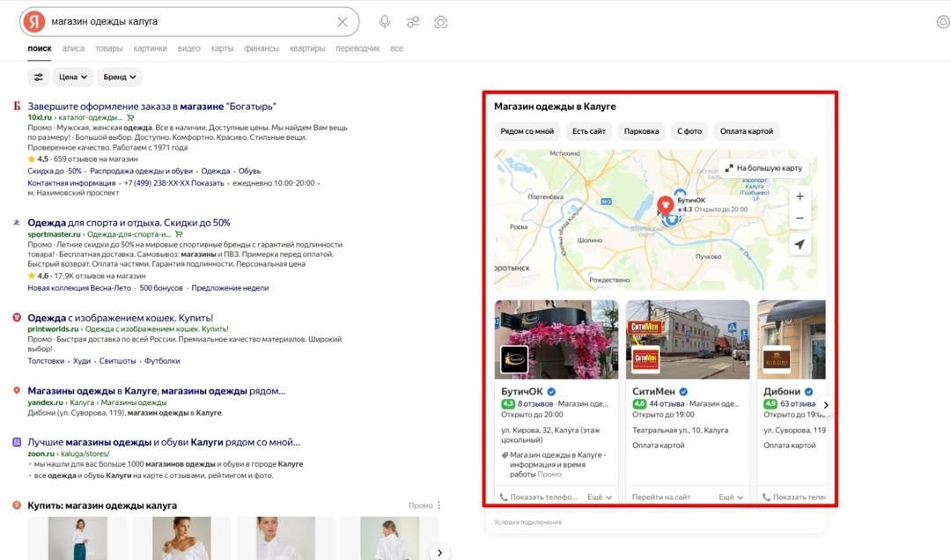Advance product carousel with right arrow
This screenshot has width=951, height=560.
coord(439,553)
